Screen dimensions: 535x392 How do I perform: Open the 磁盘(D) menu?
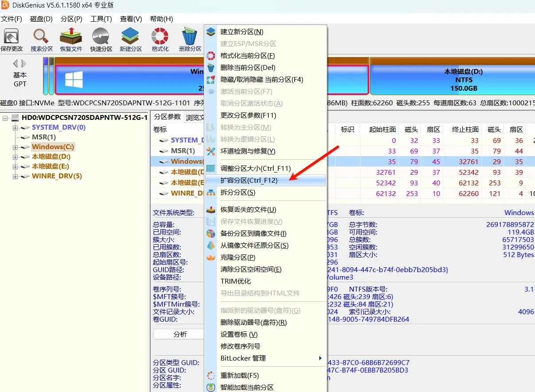pos(41,19)
